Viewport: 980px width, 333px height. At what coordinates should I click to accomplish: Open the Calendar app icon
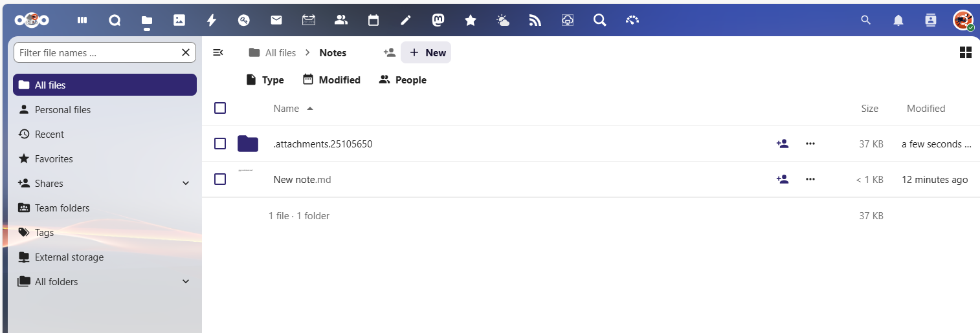pos(373,20)
